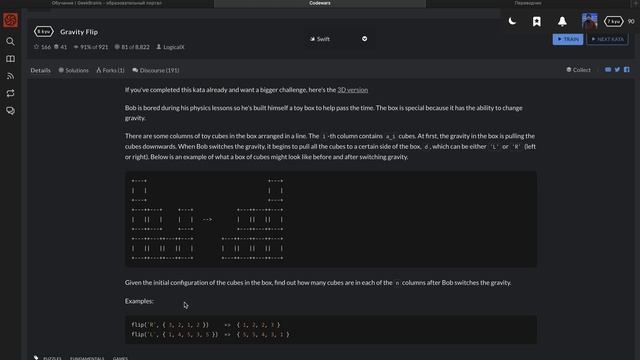Open the user profile avatar
This screenshot has width=640, height=360.
589,21
